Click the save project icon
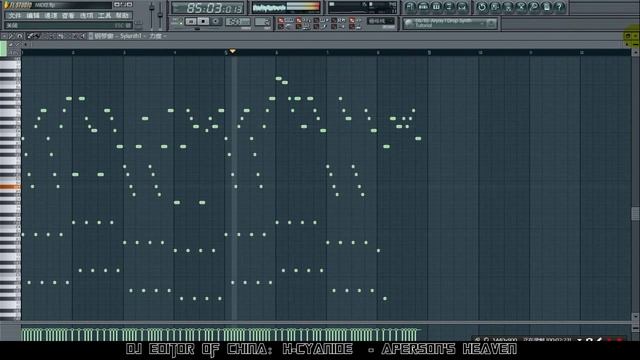This screenshot has height=360, width=640. [x=495, y=7]
